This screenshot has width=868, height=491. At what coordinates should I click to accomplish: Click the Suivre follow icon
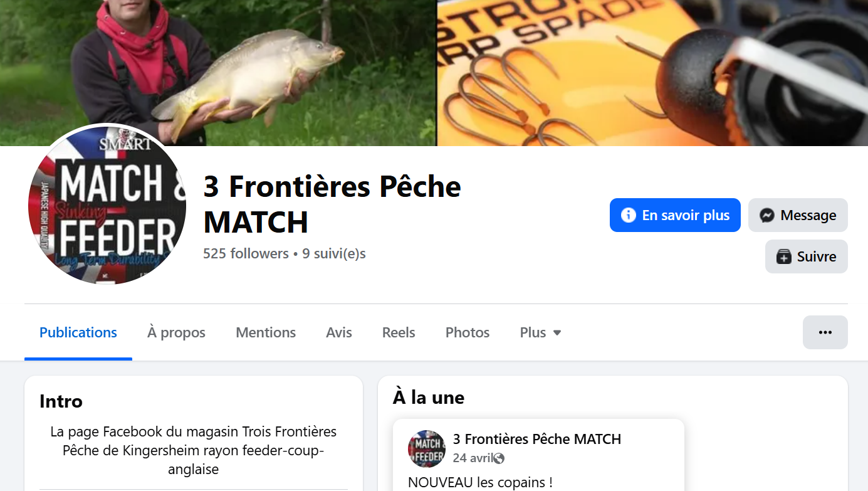784,256
